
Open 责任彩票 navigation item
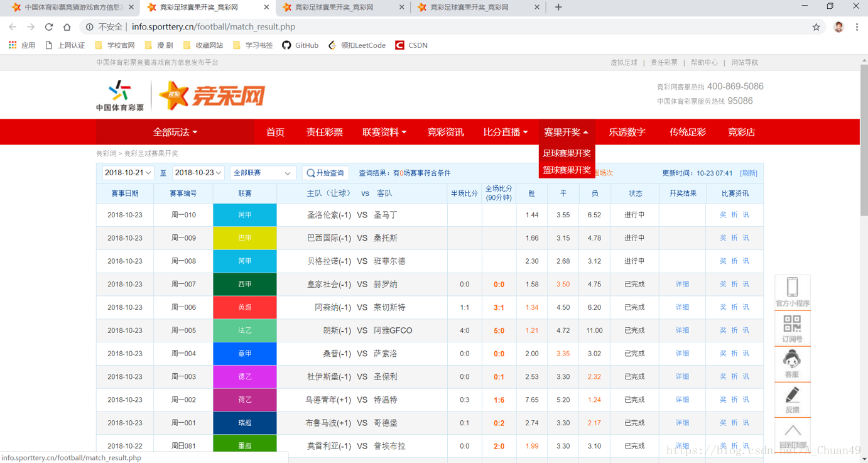(324, 132)
